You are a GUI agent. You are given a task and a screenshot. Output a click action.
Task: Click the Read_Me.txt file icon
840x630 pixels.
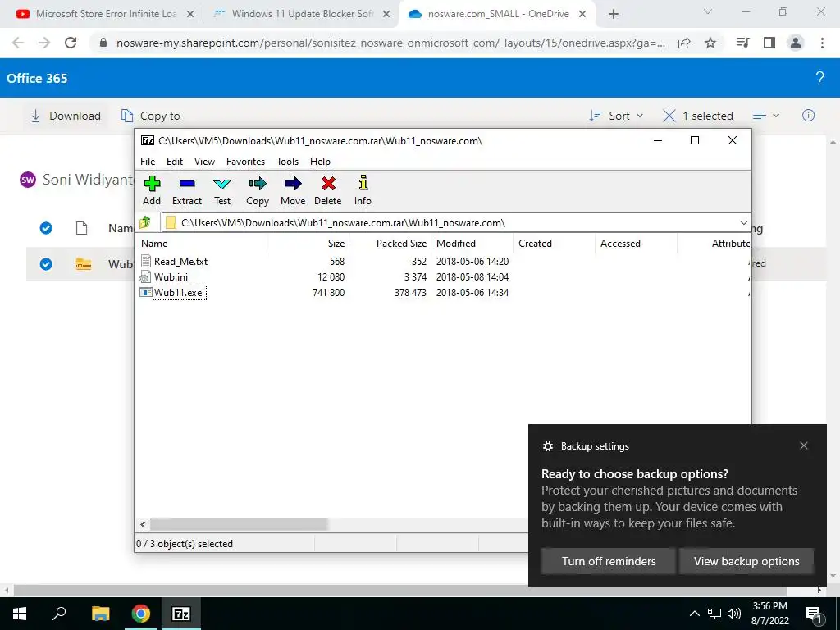point(145,261)
